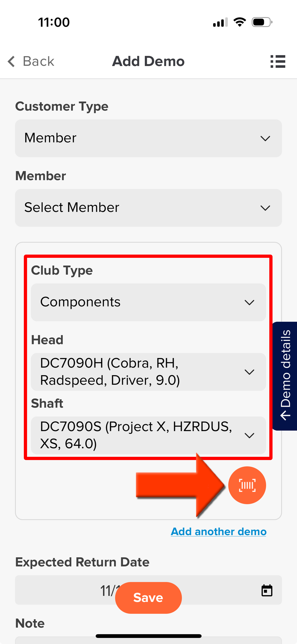Click the chevron arrow in Shaft field
The height and width of the screenshot is (644, 297).
[x=249, y=435]
